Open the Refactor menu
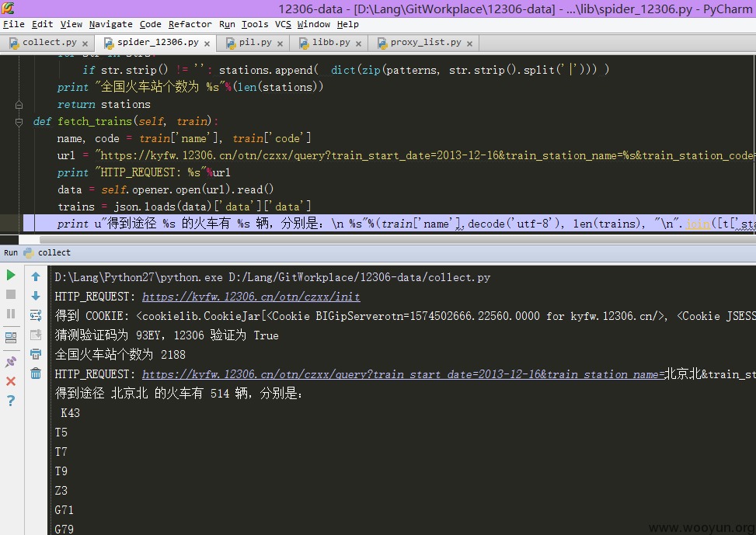756x535 pixels. [x=190, y=24]
